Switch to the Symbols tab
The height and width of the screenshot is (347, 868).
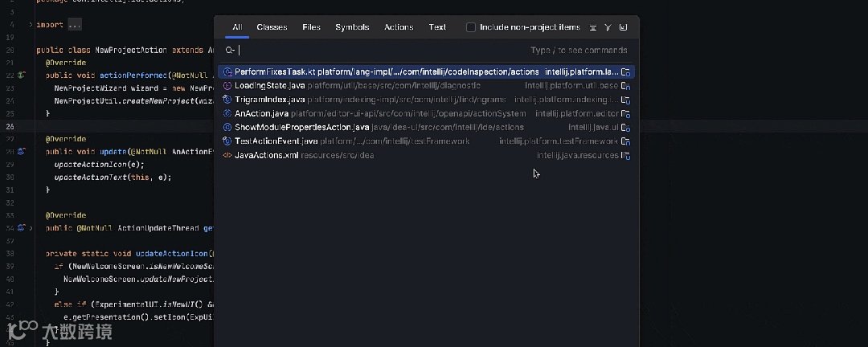(352, 27)
